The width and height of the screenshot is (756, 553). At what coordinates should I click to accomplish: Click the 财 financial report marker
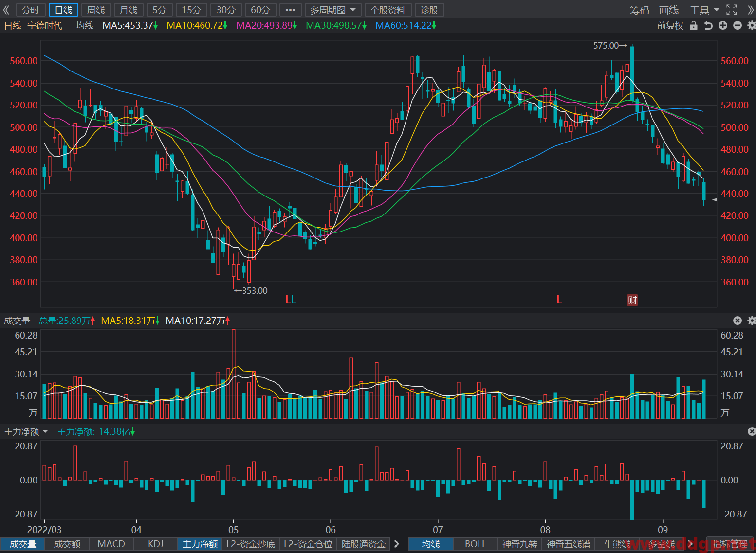point(632,300)
